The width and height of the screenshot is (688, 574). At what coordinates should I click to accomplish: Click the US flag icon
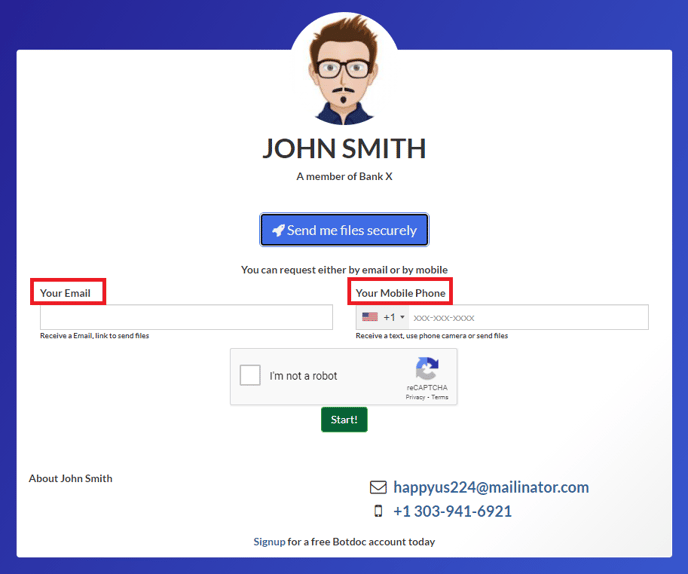[370, 317]
